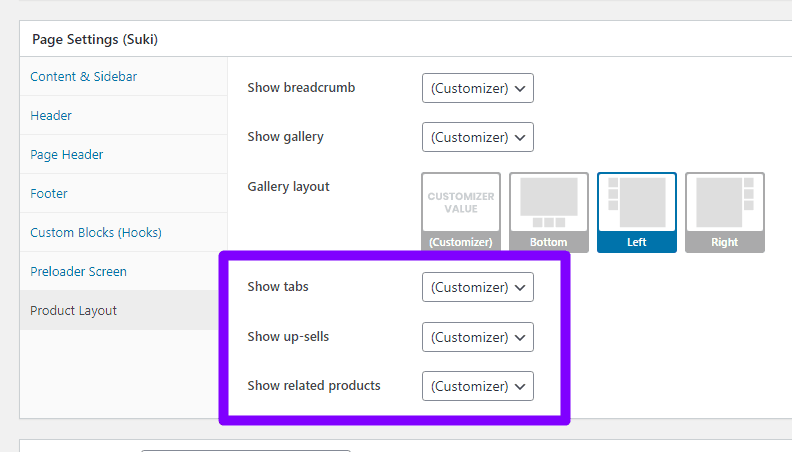The width and height of the screenshot is (792, 452).
Task: Go to the Page Header tab
Action: pyautogui.click(x=67, y=155)
